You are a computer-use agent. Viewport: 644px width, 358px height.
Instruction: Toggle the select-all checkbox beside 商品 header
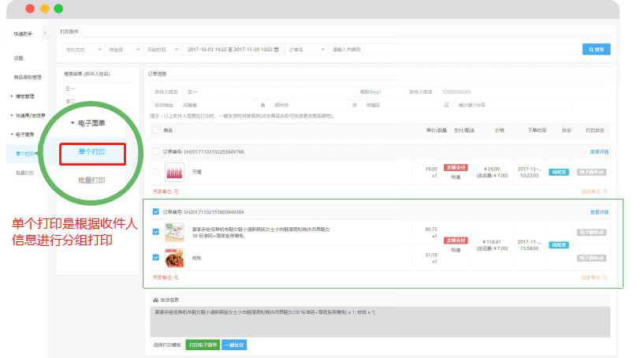pyautogui.click(x=156, y=130)
